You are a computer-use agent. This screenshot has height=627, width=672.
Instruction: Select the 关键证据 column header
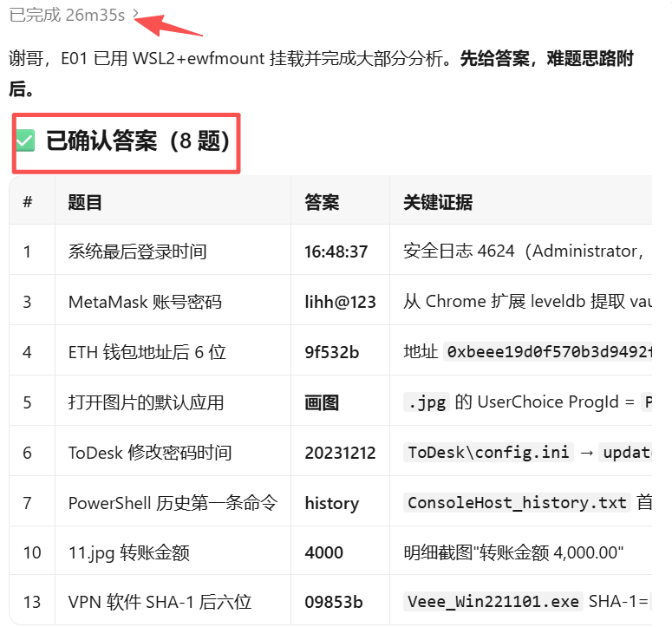coord(438,202)
